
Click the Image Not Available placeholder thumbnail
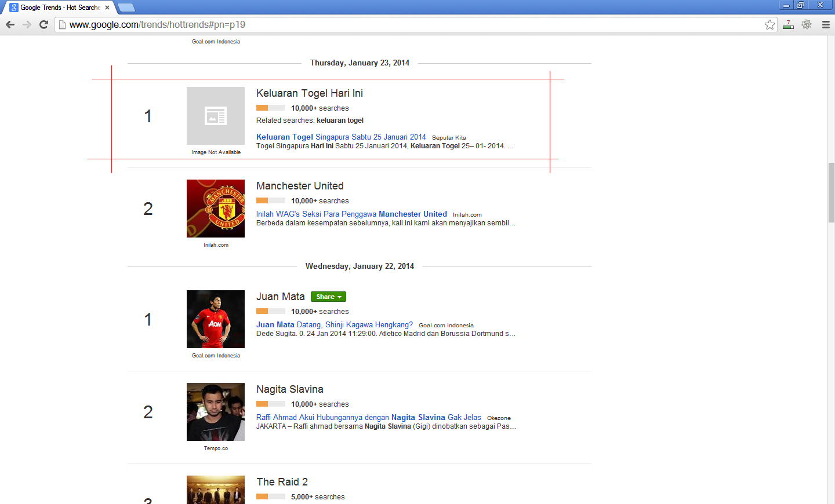tap(216, 116)
